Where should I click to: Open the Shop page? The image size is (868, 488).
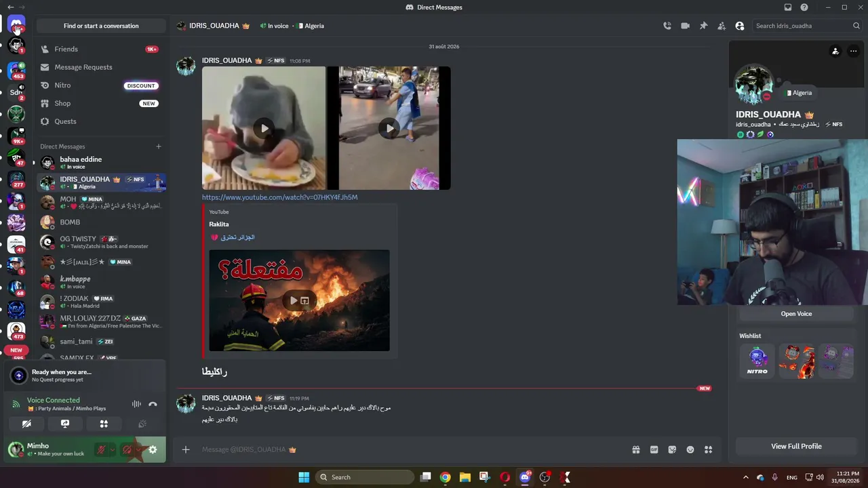(102, 104)
